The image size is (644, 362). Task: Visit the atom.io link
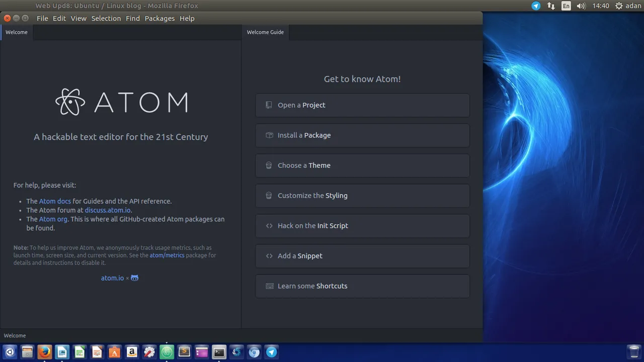coord(112,278)
